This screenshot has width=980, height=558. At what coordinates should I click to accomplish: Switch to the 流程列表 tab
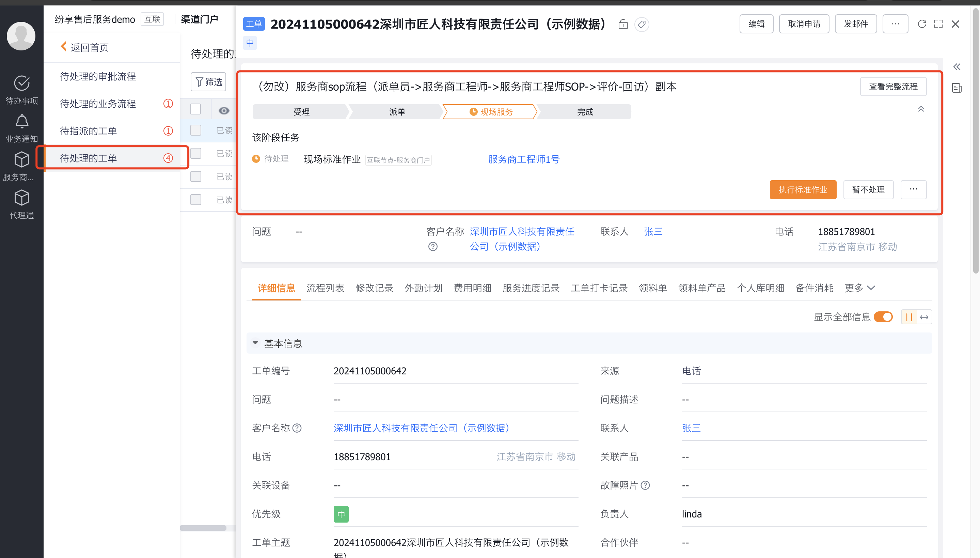click(x=325, y=288)
